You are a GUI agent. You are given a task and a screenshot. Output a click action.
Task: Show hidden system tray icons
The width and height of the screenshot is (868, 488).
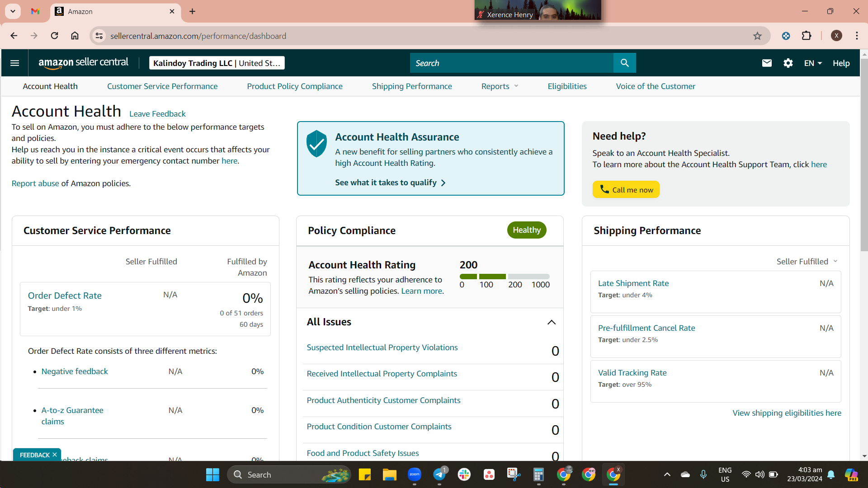[x=667, y=474]
